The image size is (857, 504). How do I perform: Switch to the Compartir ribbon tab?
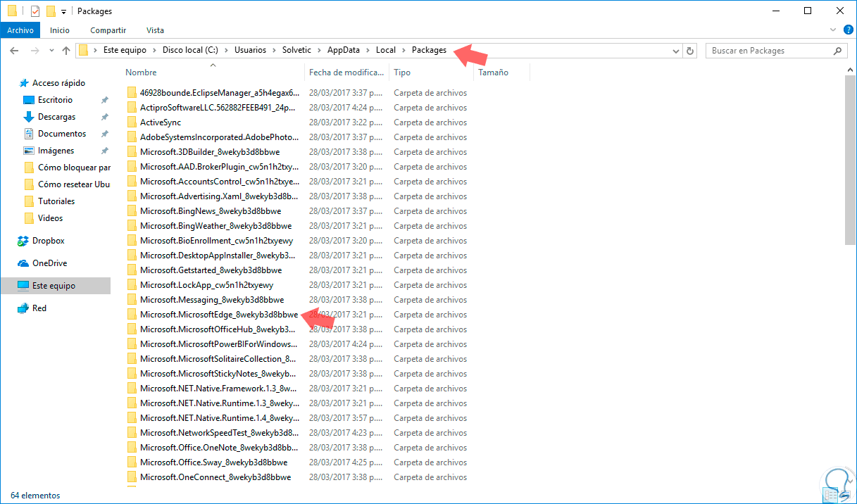tap(108, 30)
